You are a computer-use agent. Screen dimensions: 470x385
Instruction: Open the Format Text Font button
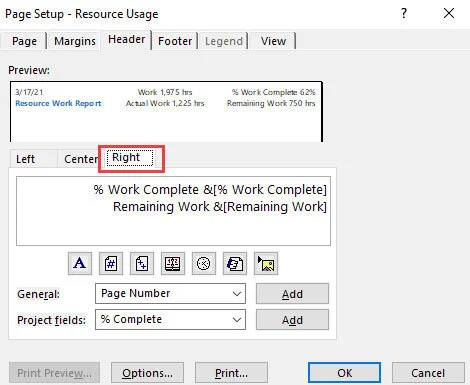[x=80, y=263]
